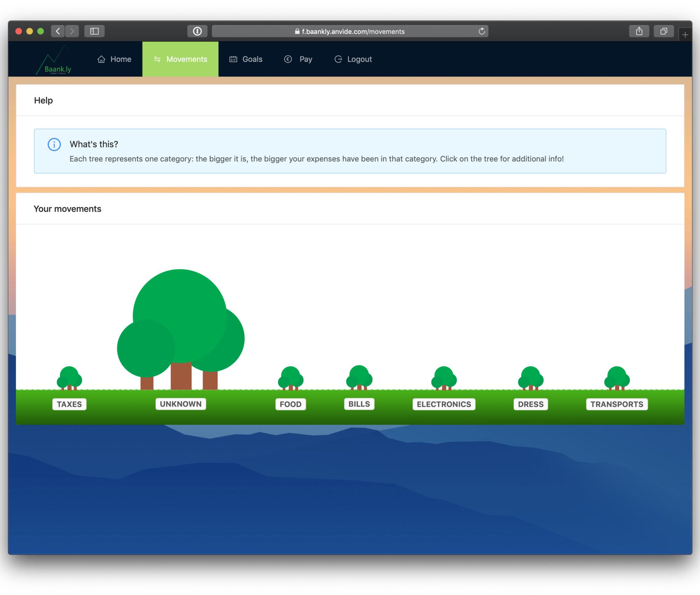Viewport: 700px width, 595px height.
Task: Select the Food category label
Action: coord(290,404)
